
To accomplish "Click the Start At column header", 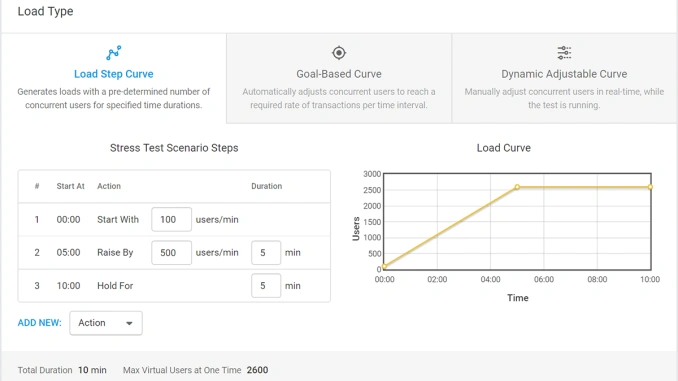I will point(70,186).
